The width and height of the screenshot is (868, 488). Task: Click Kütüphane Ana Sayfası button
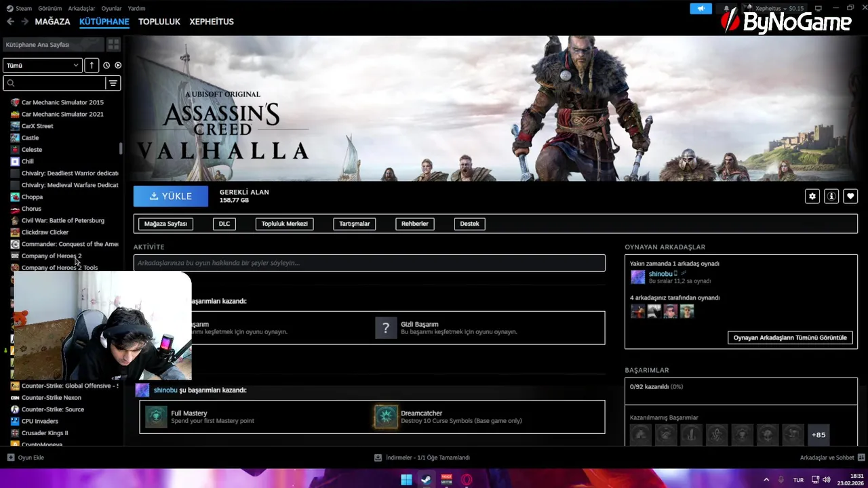[x=54, y=45]
